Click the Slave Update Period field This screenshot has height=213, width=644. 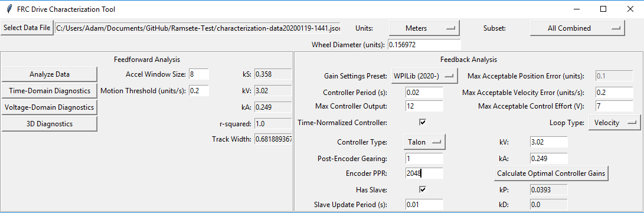[424, 204]
